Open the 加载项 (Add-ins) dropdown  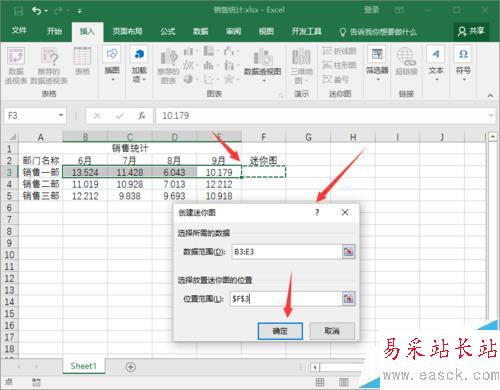(x=139, y=64)
